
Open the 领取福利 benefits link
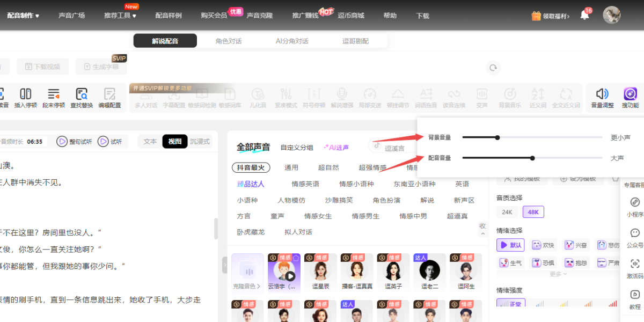coord(551,16)
